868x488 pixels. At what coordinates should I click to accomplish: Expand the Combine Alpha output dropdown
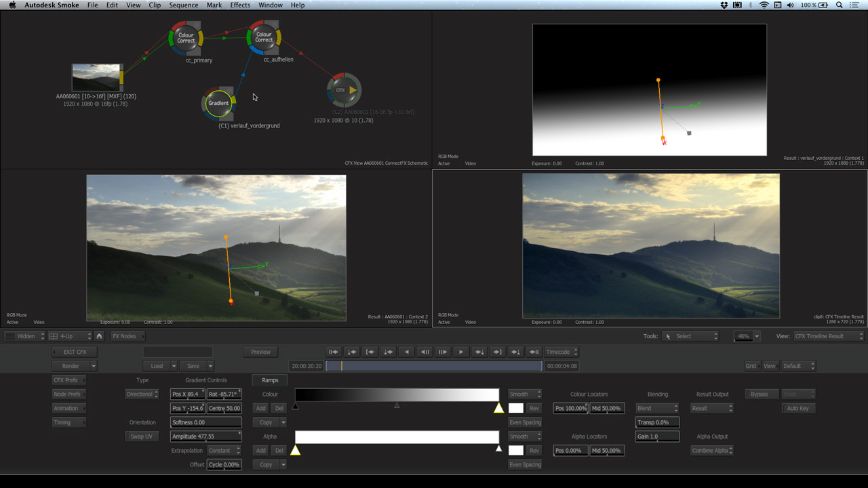[711, 451]
